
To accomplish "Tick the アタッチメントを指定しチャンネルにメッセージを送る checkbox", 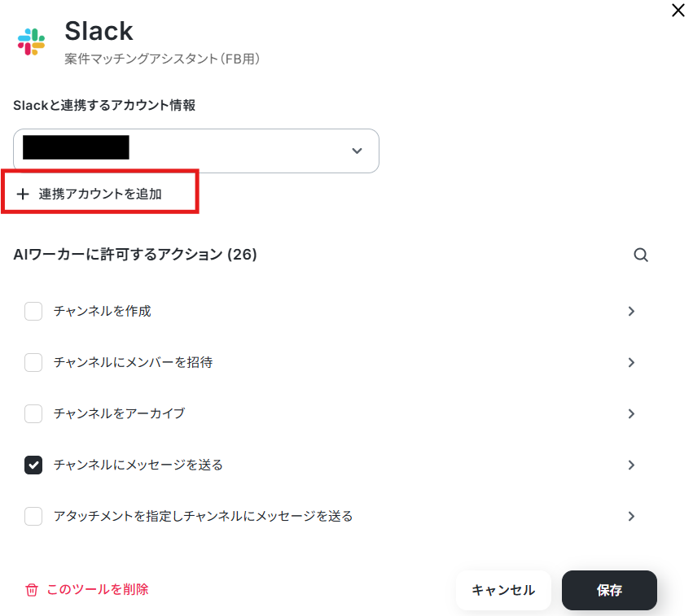I will click(33, 516).
